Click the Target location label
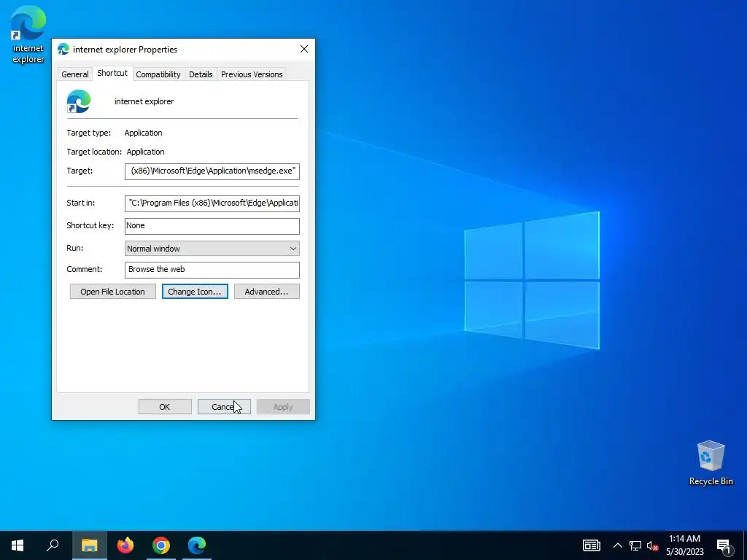The height and width of the screenshot is (560, 747). [94, 152]
